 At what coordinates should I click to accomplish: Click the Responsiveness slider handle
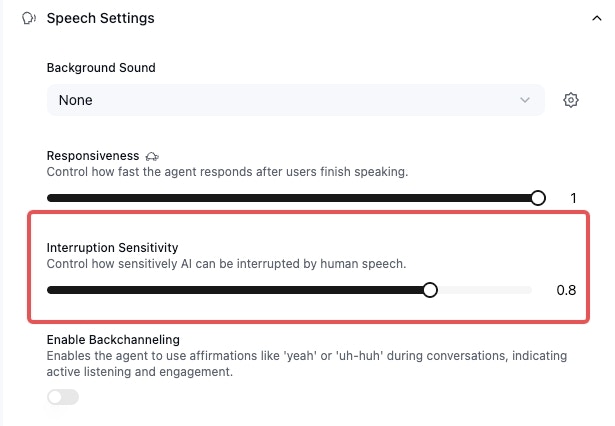[538, 198]
